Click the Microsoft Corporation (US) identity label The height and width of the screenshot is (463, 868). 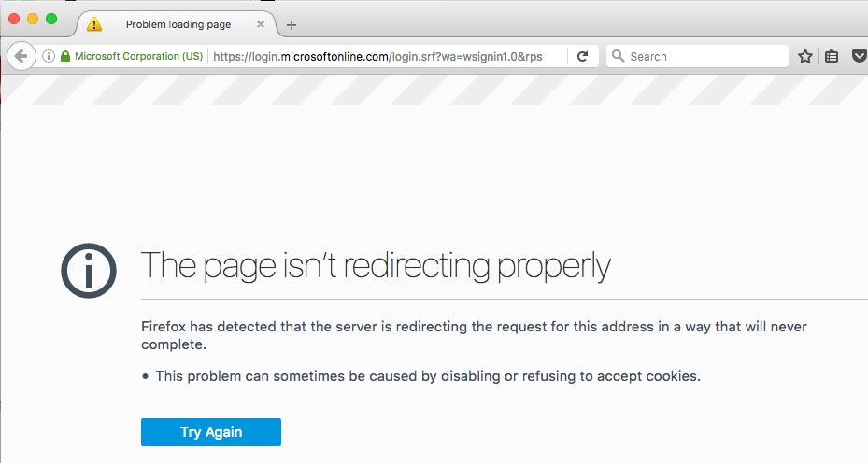(138, 56)
